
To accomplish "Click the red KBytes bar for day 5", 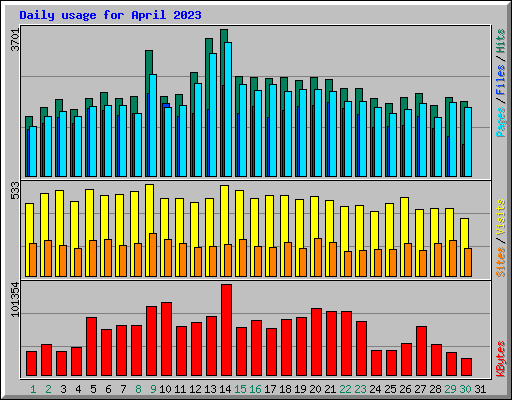I will 92,347.
